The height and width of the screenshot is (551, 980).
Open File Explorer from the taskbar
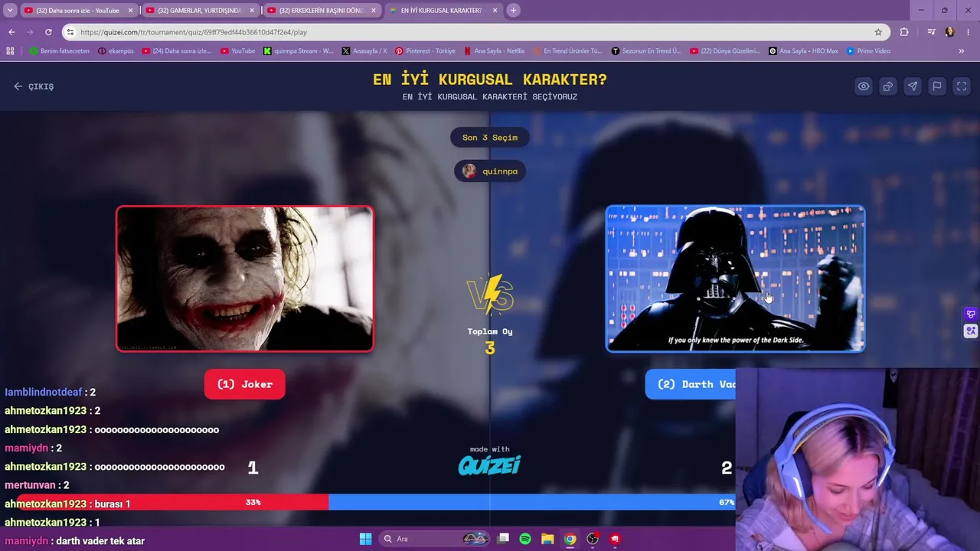547,539
